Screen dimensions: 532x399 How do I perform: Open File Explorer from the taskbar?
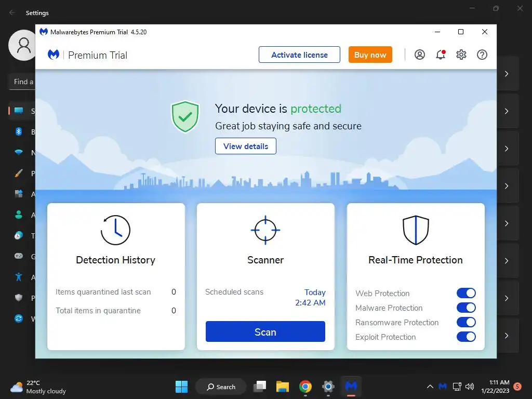click(282, 387)
